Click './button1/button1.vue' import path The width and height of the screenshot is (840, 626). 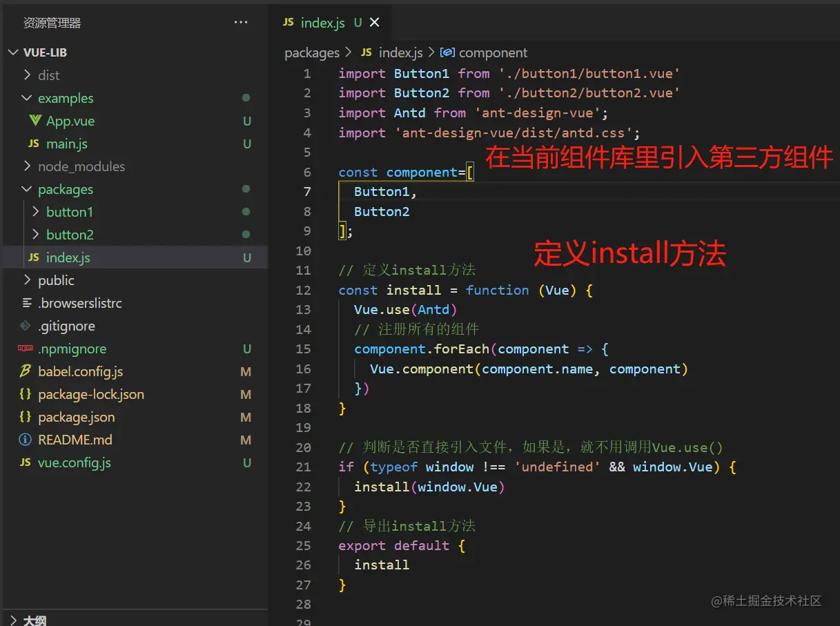click(x=589, y=73)
